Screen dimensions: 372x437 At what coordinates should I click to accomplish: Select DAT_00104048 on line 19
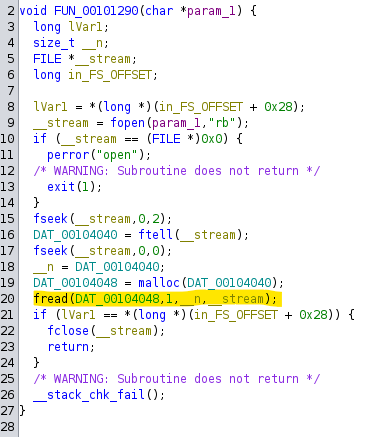tap(75, 283)
